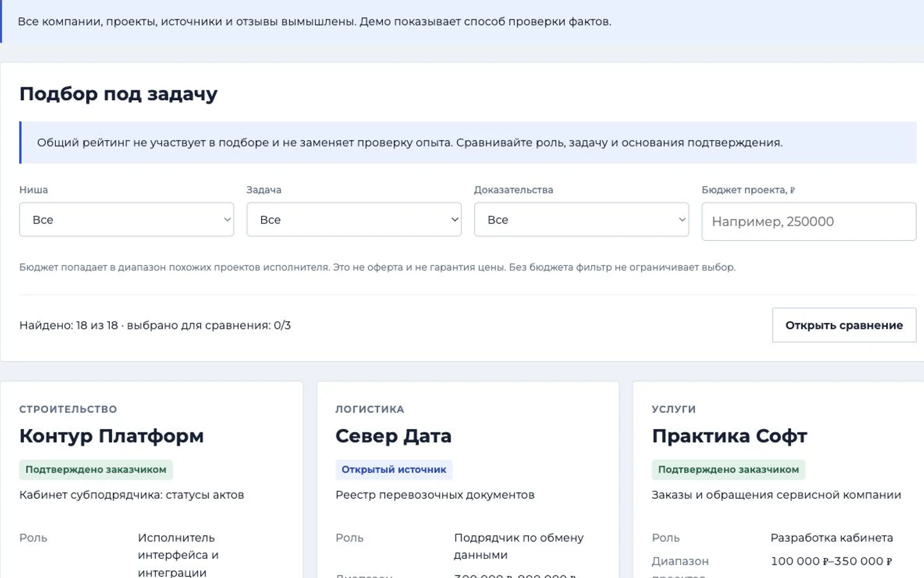This screenshot has height=578, width=924.
Task: Expand the Доказательства dropdown
Action: tap(581, 220)
